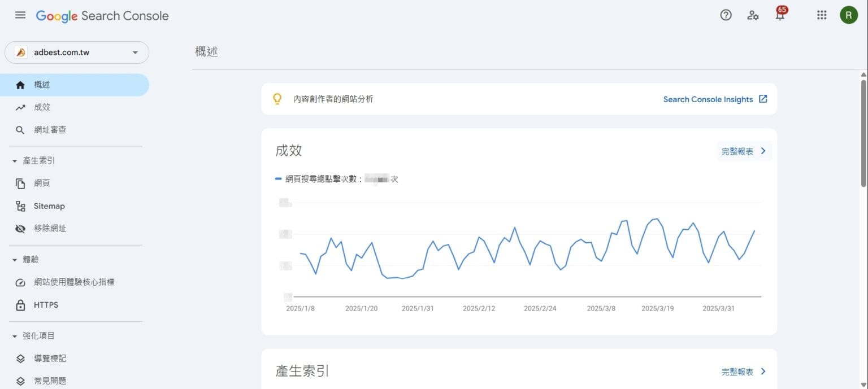The image size is (868, 389).
Task: Collapse the 產生索引 sidebar section
Action: [x=15, y=161]
